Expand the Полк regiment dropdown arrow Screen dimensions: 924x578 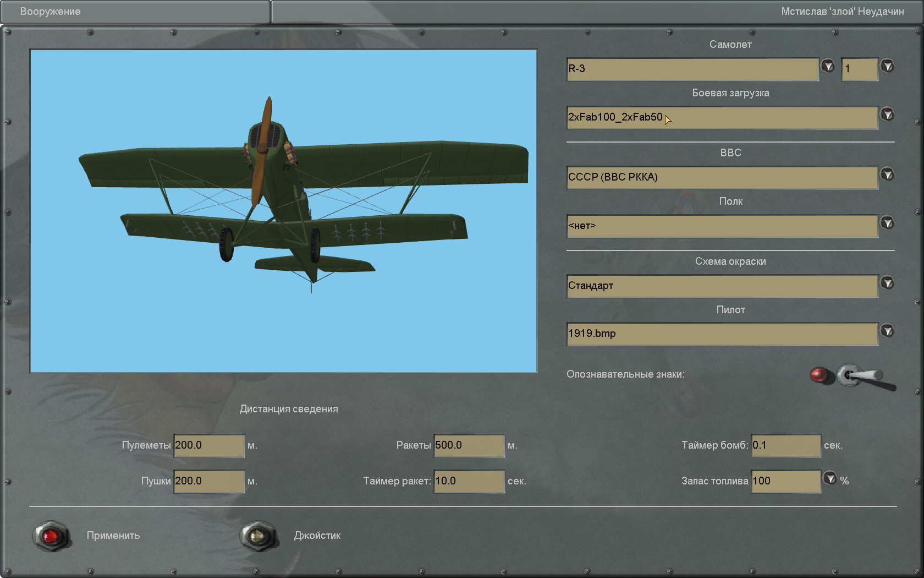coord(888,223)
